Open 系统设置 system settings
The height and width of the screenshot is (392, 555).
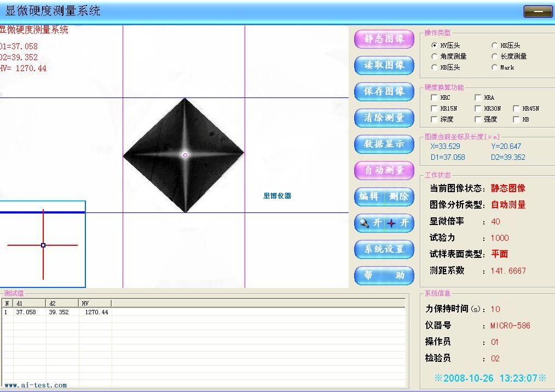384,249
